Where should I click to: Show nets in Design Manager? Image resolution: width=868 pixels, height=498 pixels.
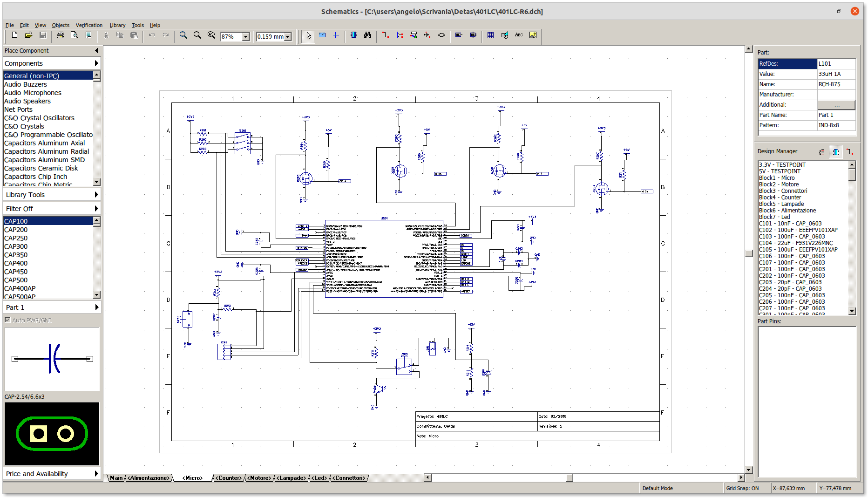[850, 152]
